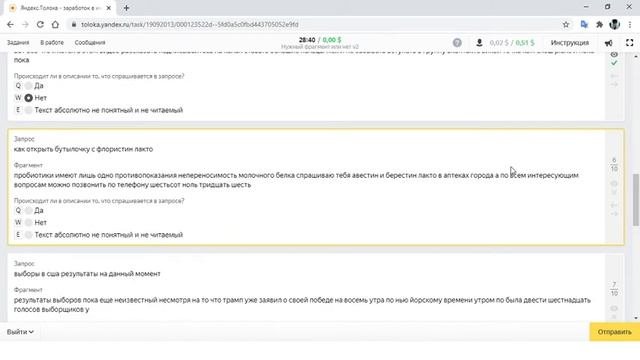Expand the "Выйти" dropdown menu
The image size is (640, 360).
[20, 332]
